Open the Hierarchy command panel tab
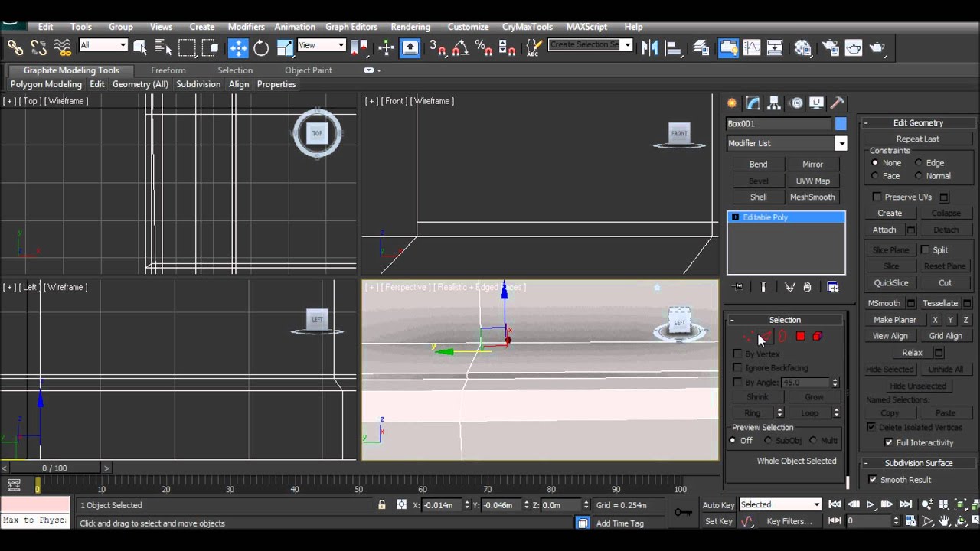Image resolution: width=980 pixels, height=551 pixels. click(x=774, y=103)
